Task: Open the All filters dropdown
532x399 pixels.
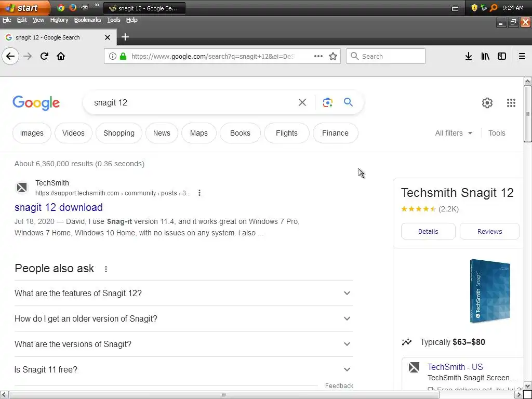Action: click(453, 133)
